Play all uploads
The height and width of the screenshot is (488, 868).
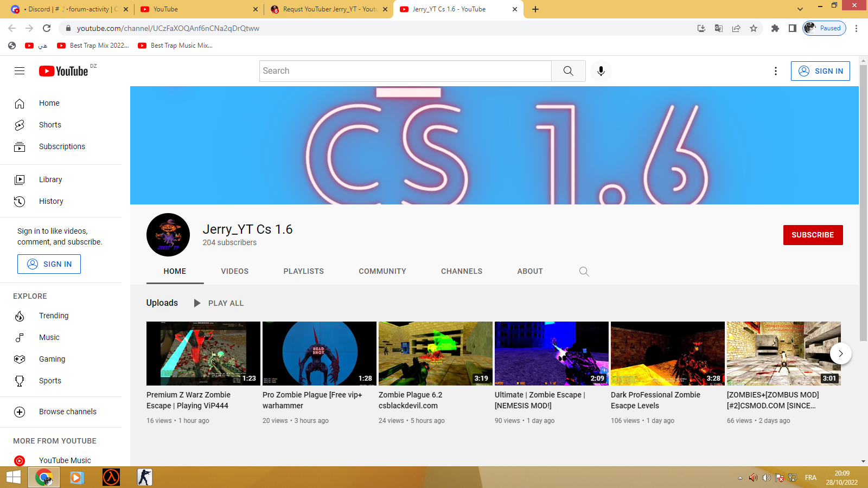[219, 303]
